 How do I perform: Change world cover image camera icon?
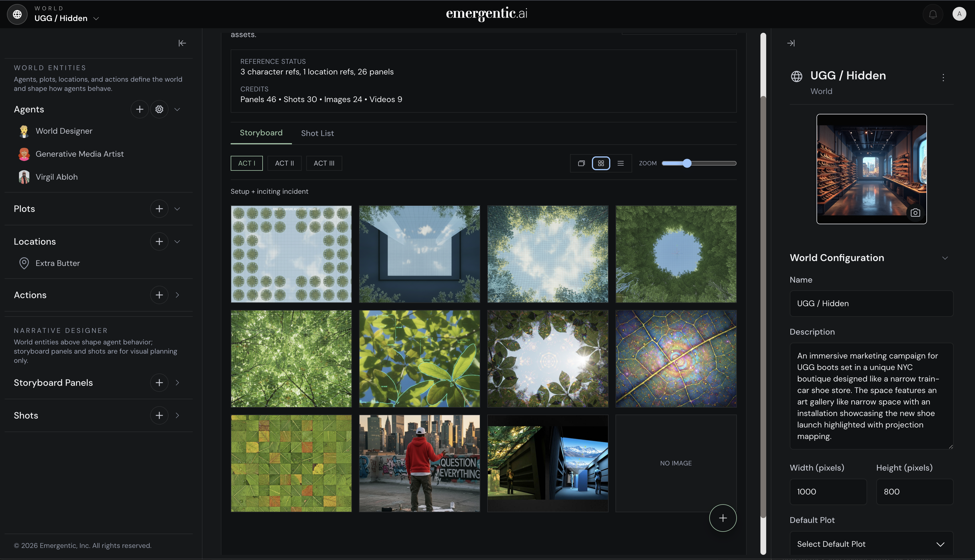coord(915,213)
